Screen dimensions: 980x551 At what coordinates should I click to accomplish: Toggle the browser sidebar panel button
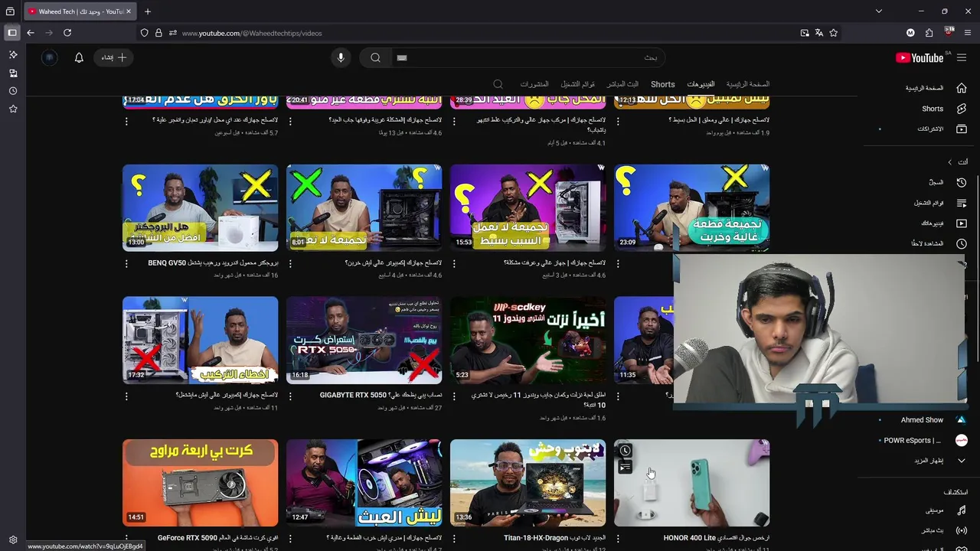pos(12,33)
